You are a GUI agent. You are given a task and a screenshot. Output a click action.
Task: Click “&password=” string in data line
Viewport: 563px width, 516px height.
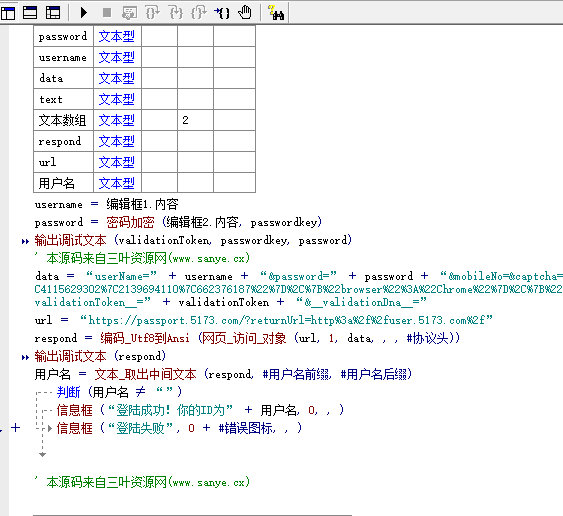click(298, 276)
